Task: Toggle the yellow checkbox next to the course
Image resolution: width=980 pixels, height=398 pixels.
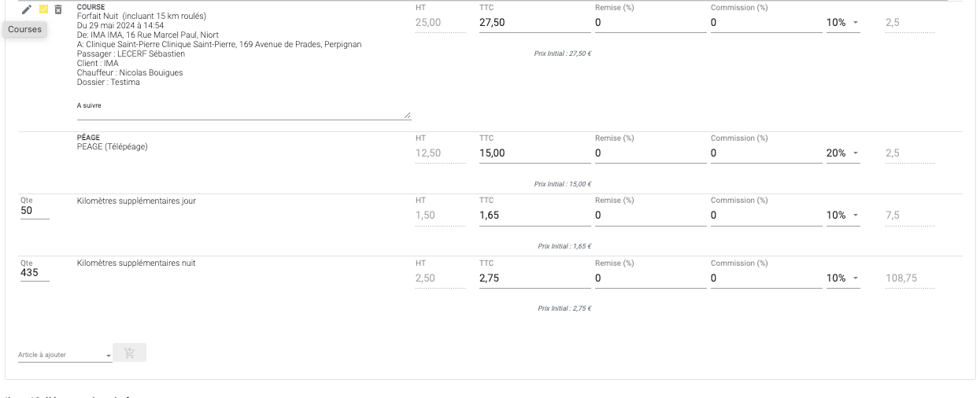Action: (43, 9)
